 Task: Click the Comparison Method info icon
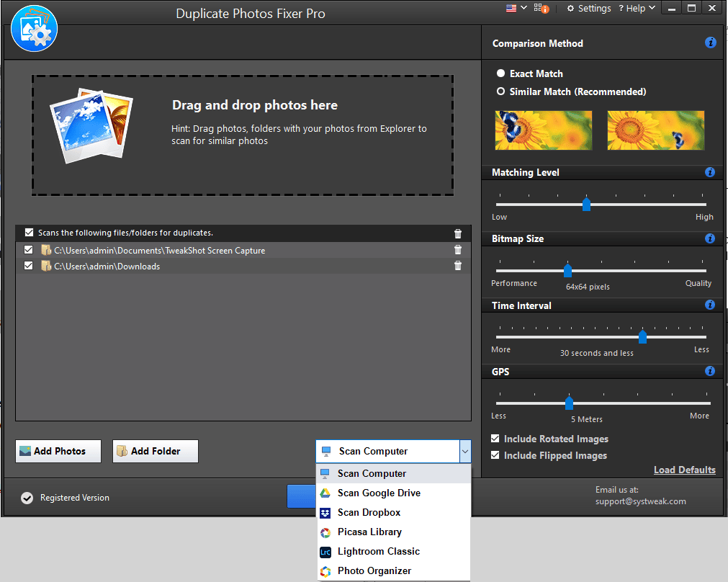point(711,42)
